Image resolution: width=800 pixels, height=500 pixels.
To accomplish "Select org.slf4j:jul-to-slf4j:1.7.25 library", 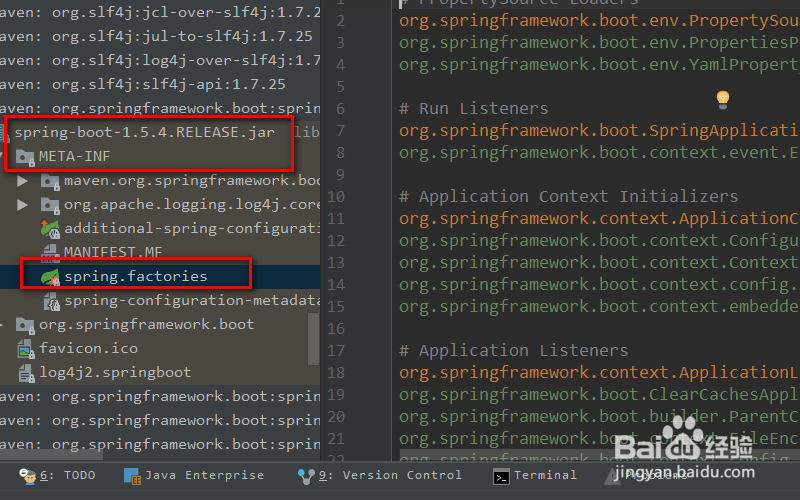I will 156,36.
